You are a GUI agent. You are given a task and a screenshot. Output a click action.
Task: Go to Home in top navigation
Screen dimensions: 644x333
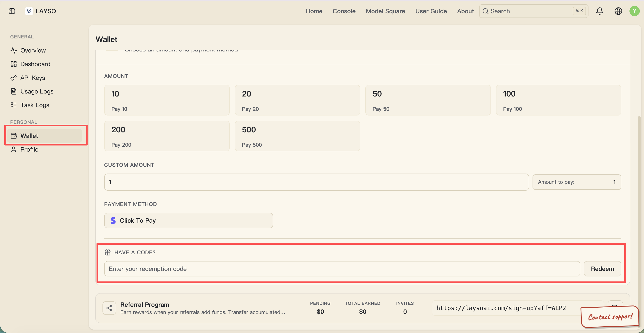click(x=314, y=11)
